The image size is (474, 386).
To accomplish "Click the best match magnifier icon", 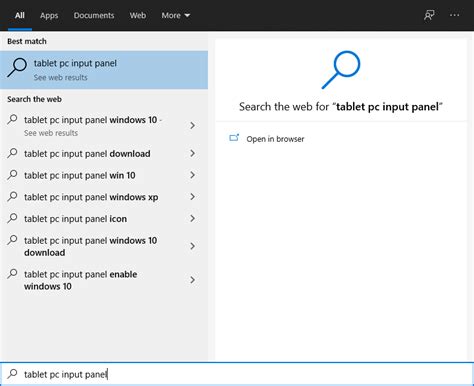I will click(x=17, y=67).
